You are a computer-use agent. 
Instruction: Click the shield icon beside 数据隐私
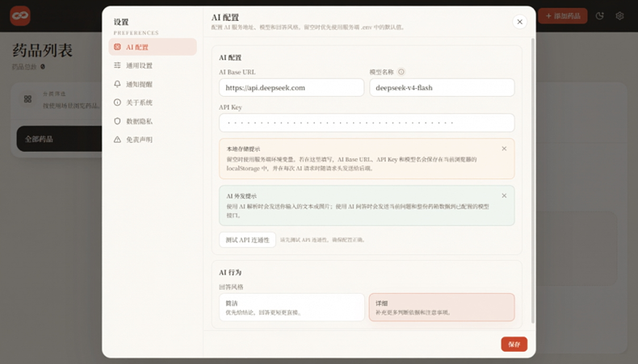tap(117, 121)
